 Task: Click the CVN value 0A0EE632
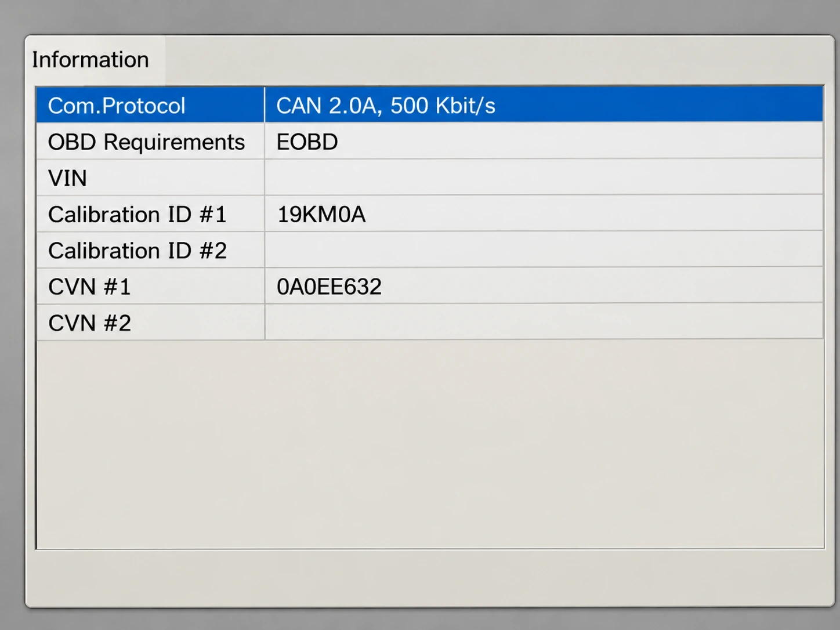coord(330,287)
